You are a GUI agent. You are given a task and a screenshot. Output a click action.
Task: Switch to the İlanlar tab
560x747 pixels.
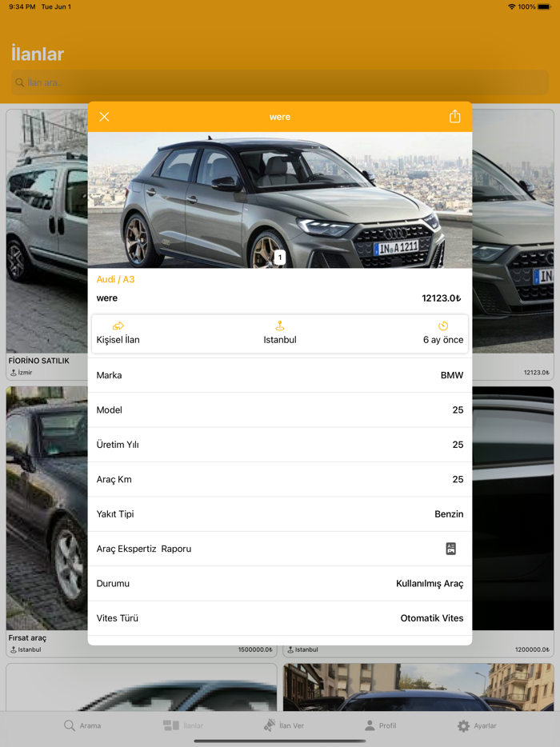click(183, 725)
